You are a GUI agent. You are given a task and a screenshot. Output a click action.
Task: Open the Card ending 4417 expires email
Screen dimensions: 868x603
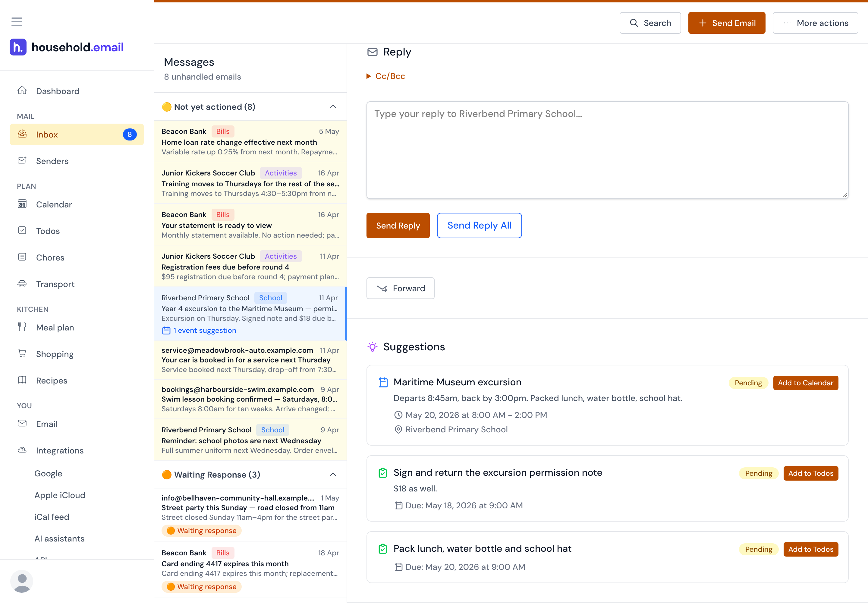250,570
